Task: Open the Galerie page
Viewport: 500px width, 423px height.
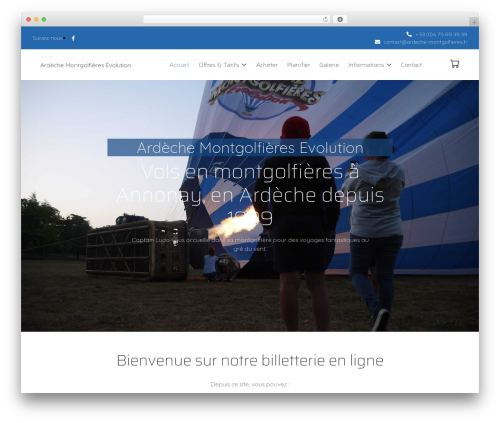Action: click(x=329, y=65)
